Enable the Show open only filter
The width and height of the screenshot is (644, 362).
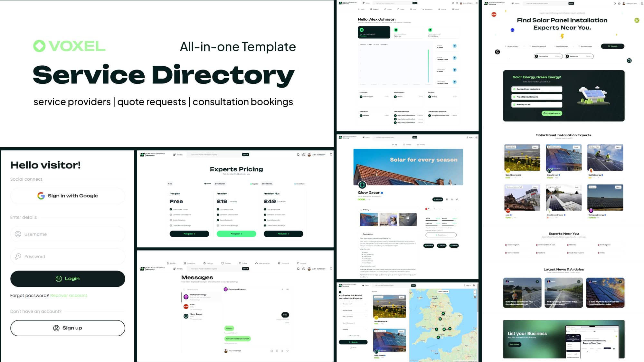point(348,336)
